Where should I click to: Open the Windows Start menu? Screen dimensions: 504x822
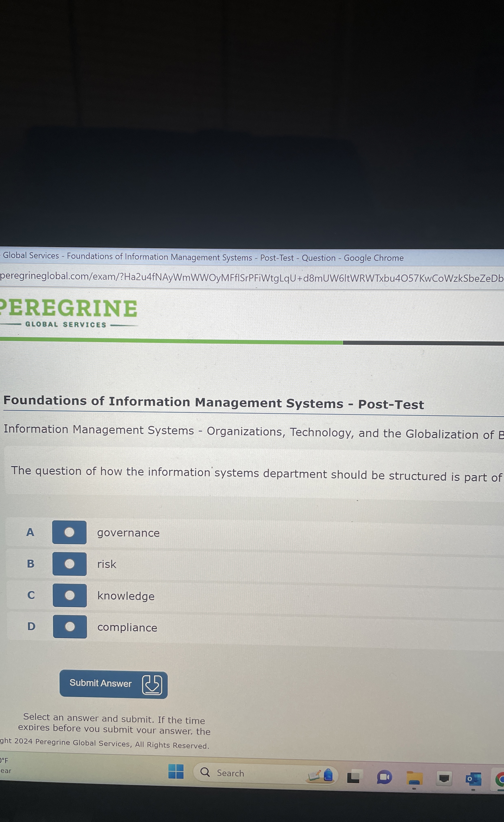[176, 772]
